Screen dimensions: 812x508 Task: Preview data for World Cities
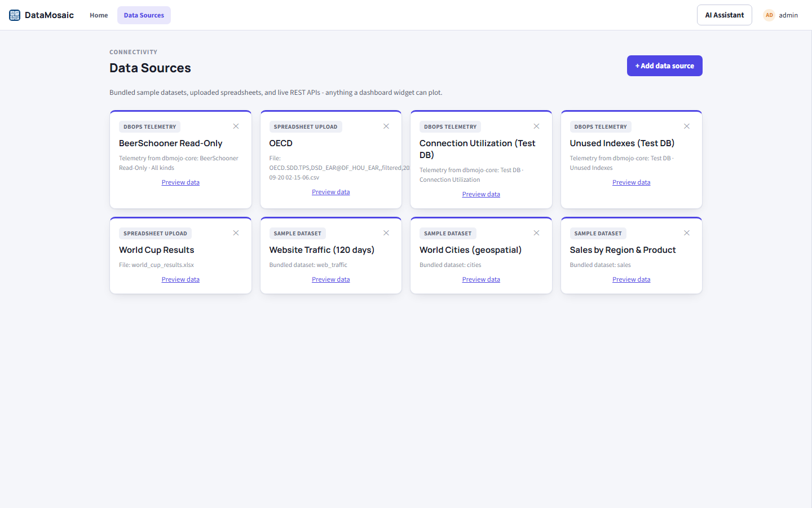coord(481,279)
